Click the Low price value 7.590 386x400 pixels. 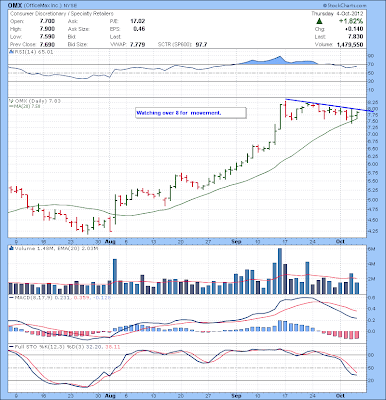pyautogui.click(x=47, y=36)
